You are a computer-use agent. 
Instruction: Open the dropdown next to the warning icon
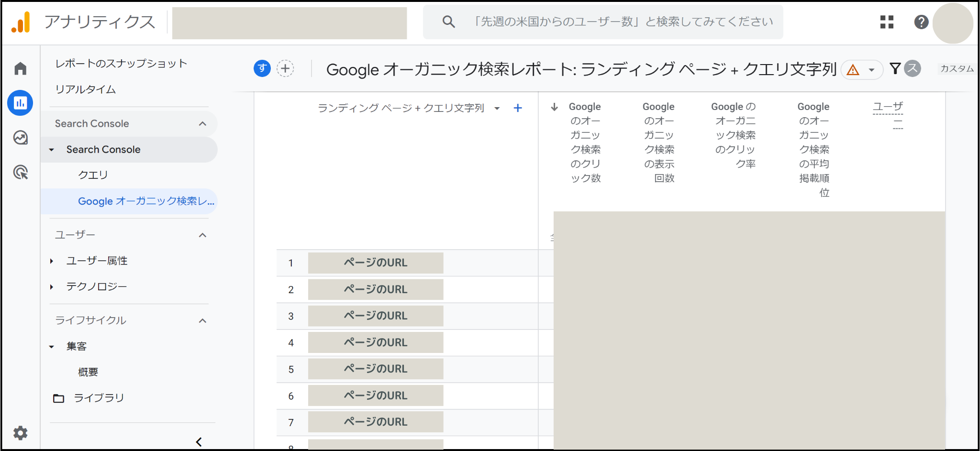[x=872, y=70]
